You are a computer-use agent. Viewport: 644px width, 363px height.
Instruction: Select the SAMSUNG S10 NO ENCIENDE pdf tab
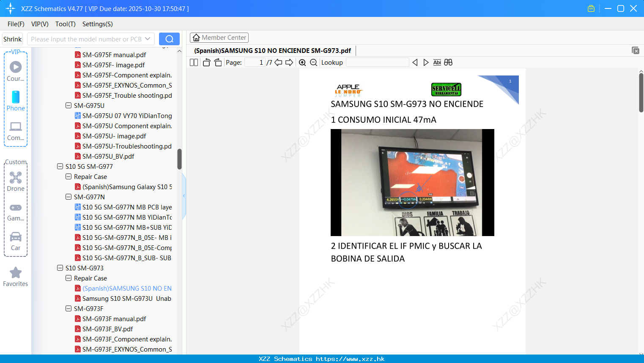[x=272, y=51]
